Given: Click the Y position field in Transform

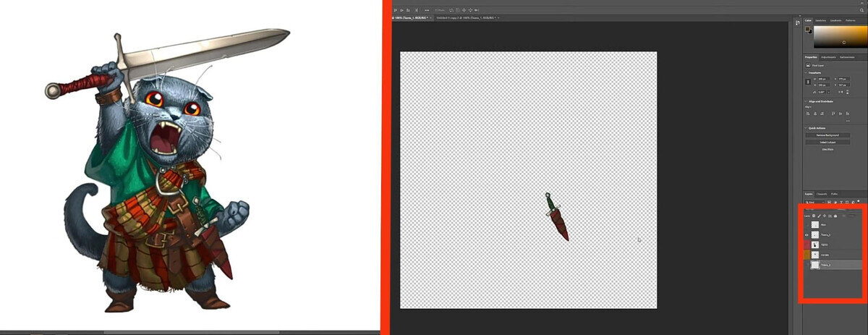Looking at the screenshot, I should click(846, 85).
